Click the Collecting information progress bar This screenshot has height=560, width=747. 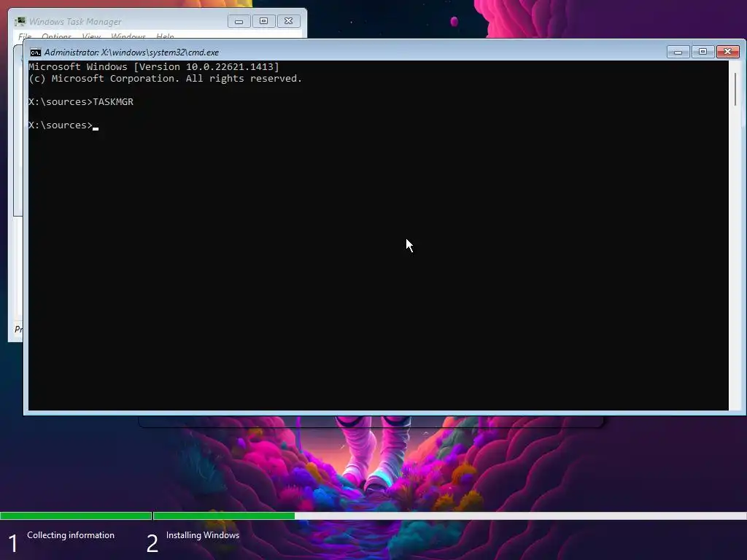(76, 516)
